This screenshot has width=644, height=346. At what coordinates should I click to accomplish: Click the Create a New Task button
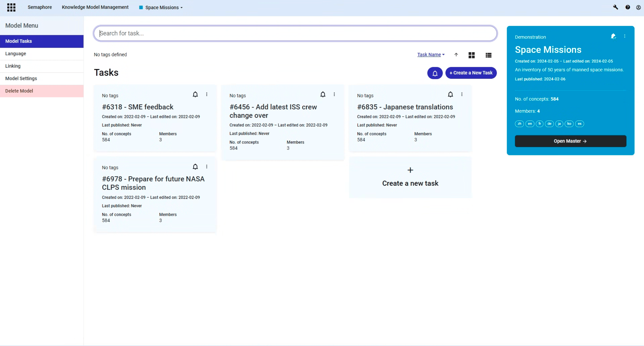471,73
